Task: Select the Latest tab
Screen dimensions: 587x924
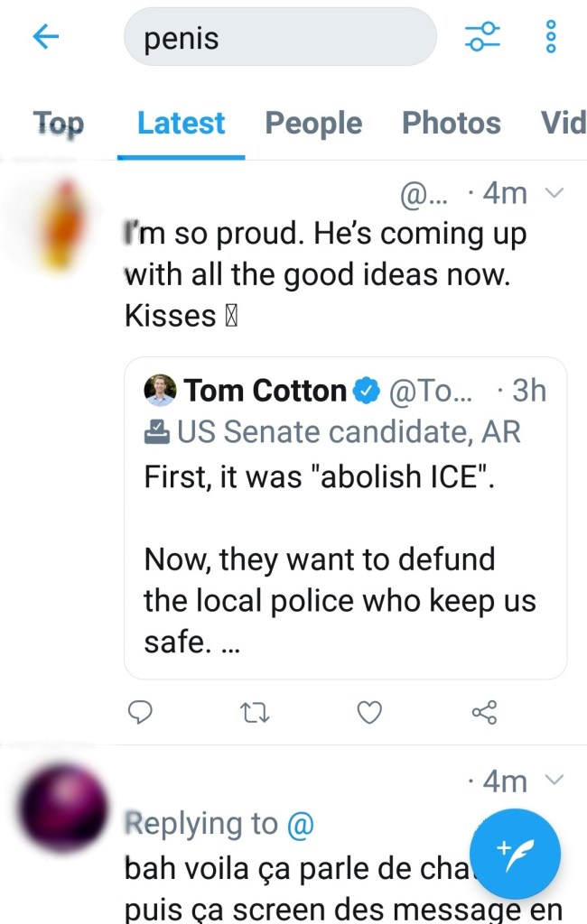Action: 181,124
